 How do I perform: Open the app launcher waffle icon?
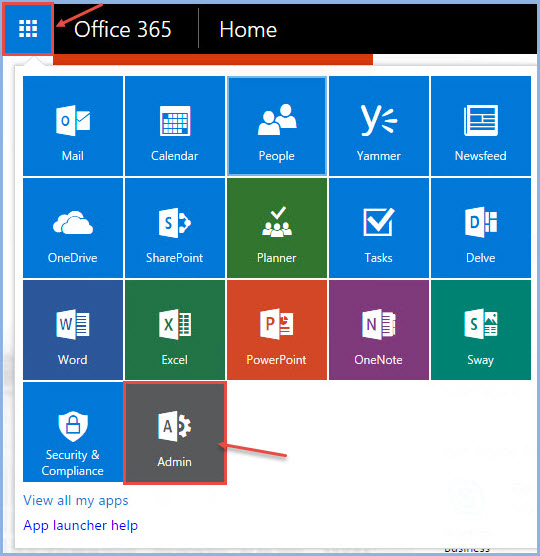(28, 29)
